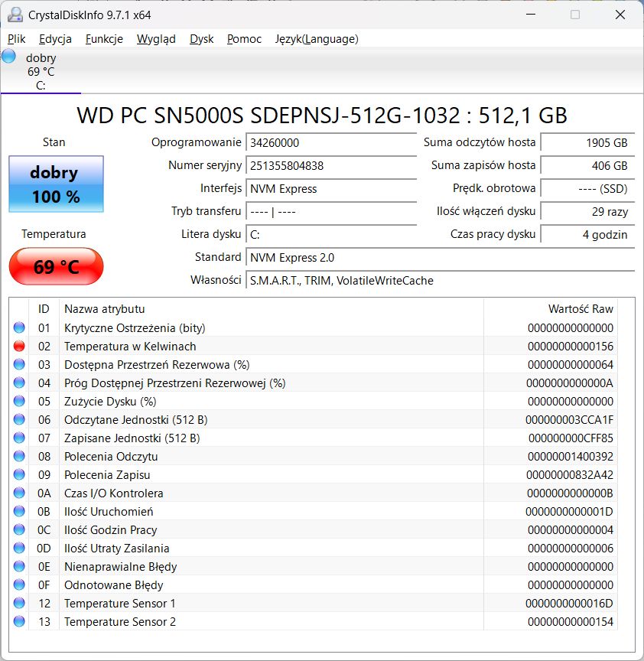Click rotation rate value ---- (SSD)
The image size is (644, 661).
[587, 189]
